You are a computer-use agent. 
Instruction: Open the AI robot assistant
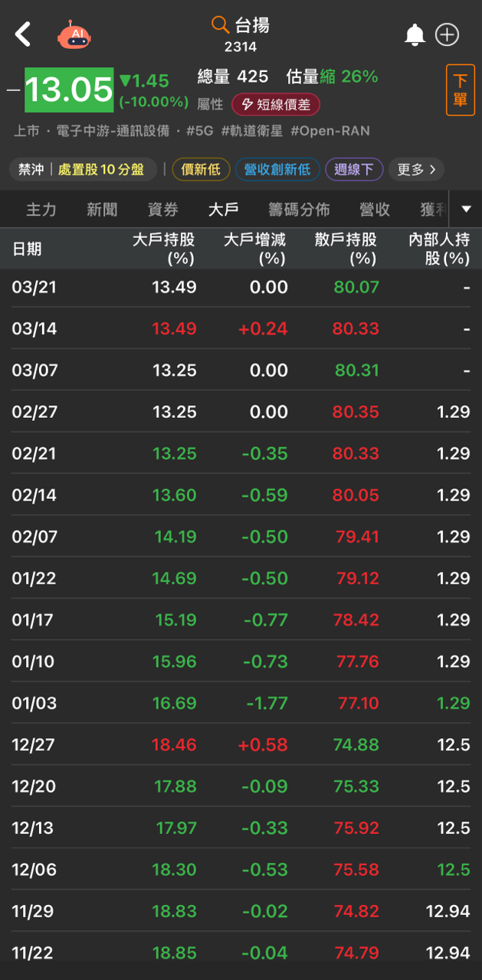(x=74, y=35)
